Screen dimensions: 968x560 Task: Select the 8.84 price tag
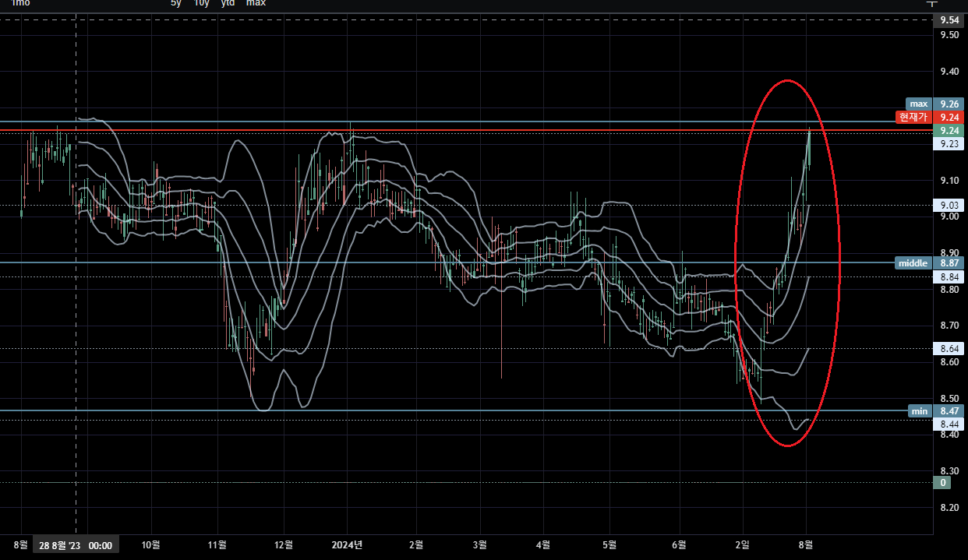pos(949,276)
